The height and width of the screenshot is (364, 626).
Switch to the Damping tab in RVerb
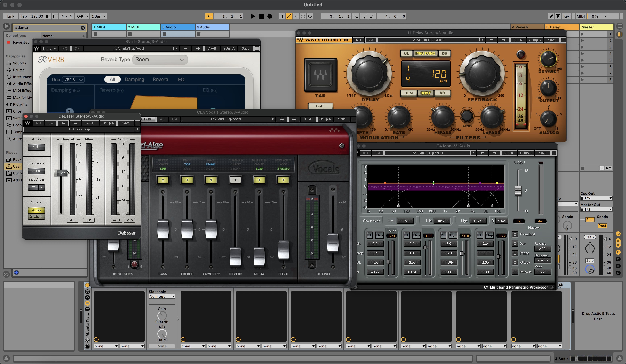[x=134, y=80]
